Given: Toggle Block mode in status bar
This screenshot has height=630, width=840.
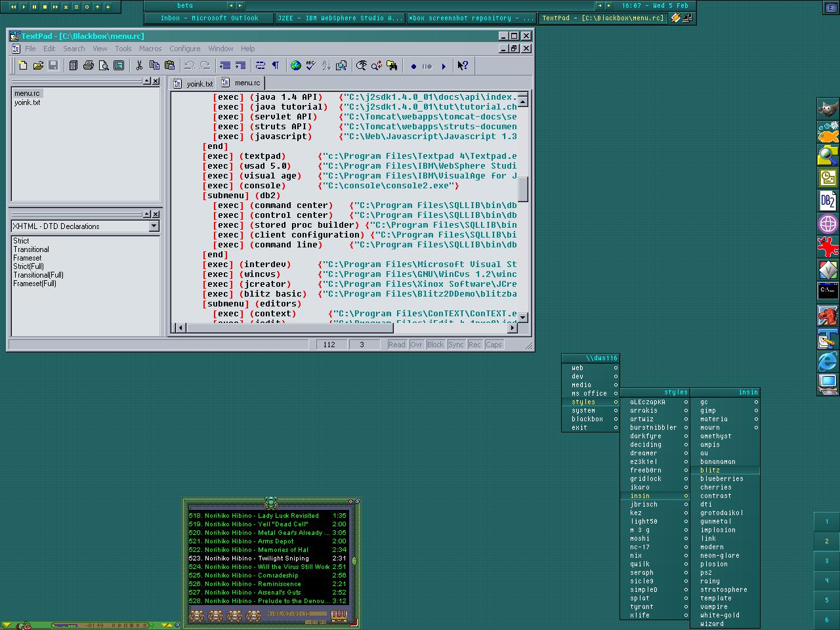Looking at the screenshot, I should click(x=435, y=345).
